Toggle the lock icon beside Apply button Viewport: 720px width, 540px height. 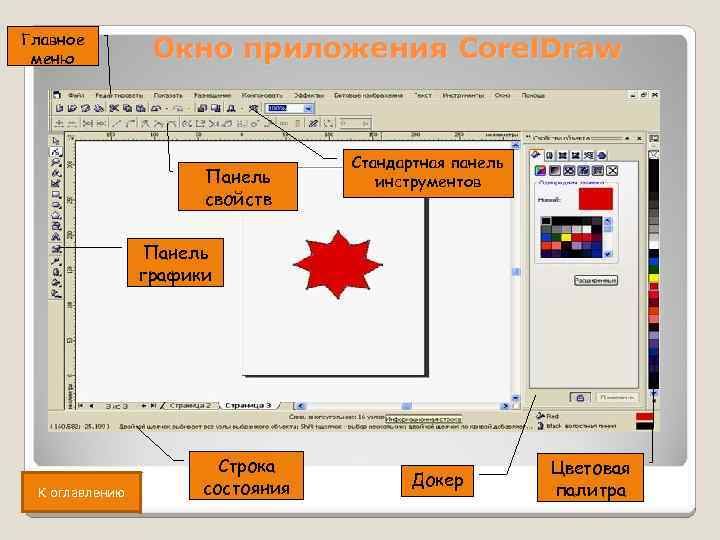coord(580,398)
